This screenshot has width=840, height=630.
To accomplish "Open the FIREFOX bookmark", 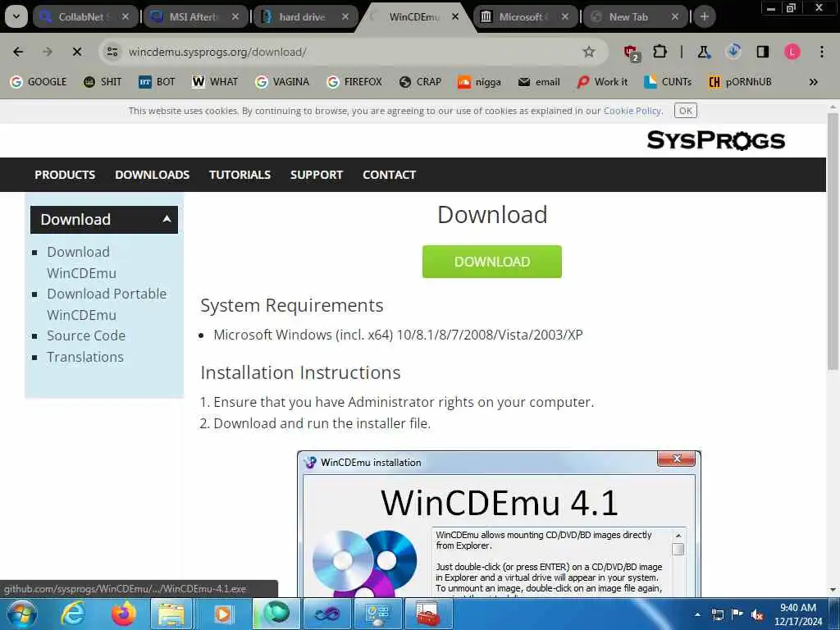I will pyautogui.click(x=354, y=82).
